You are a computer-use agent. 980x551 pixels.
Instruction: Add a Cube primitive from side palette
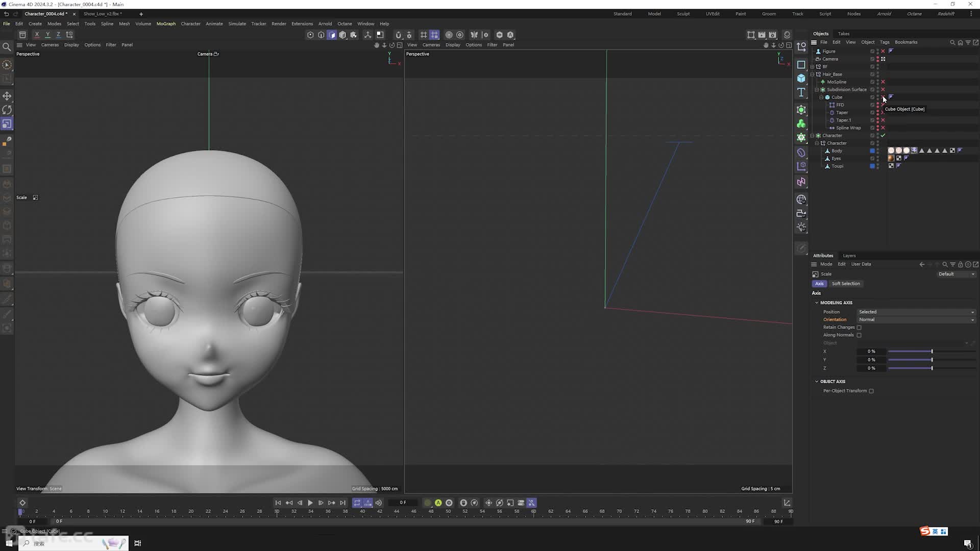(801, 78)
